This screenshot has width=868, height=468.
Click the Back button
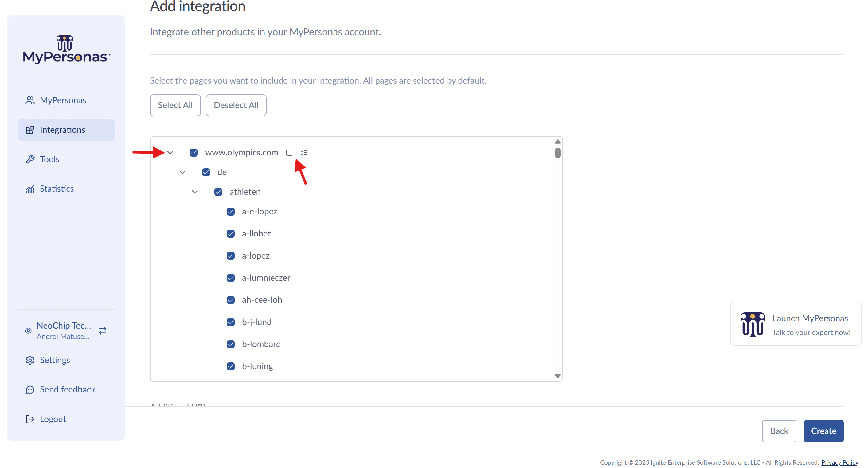(x=779, y=431)
